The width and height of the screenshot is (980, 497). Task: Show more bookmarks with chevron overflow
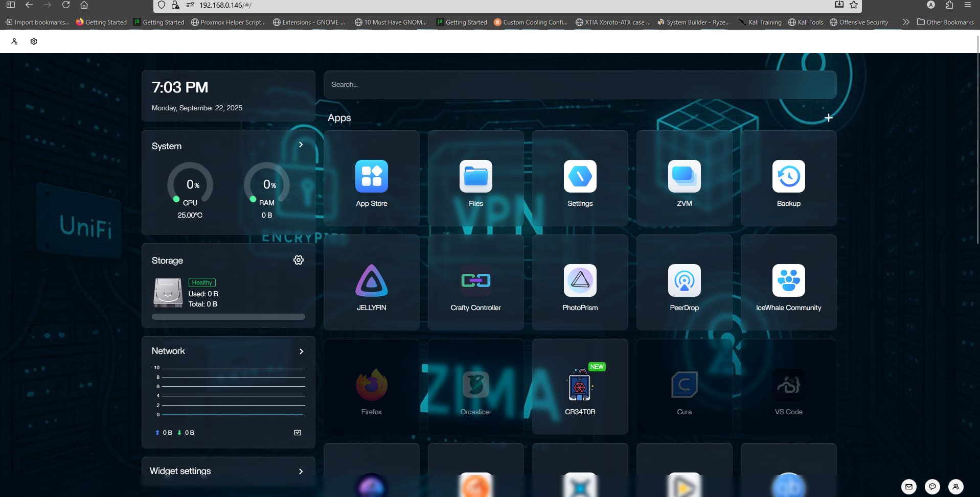tap(906, 22)
